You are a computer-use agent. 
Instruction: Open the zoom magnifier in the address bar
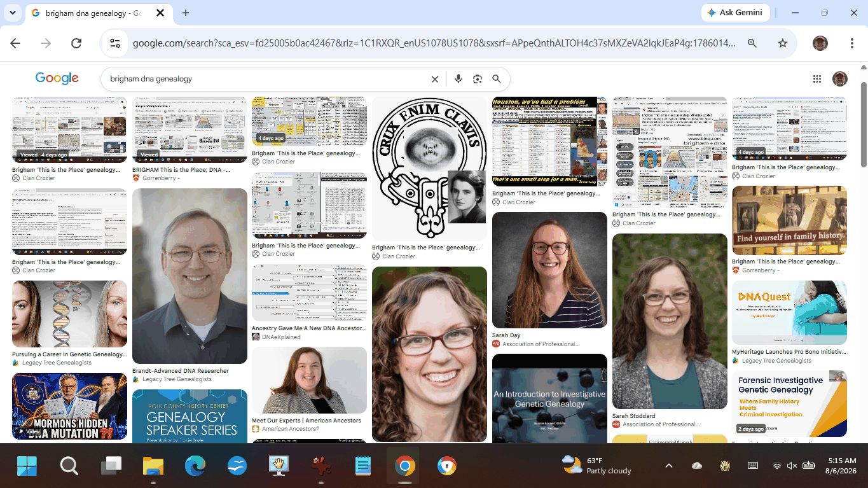click(752, 43)
